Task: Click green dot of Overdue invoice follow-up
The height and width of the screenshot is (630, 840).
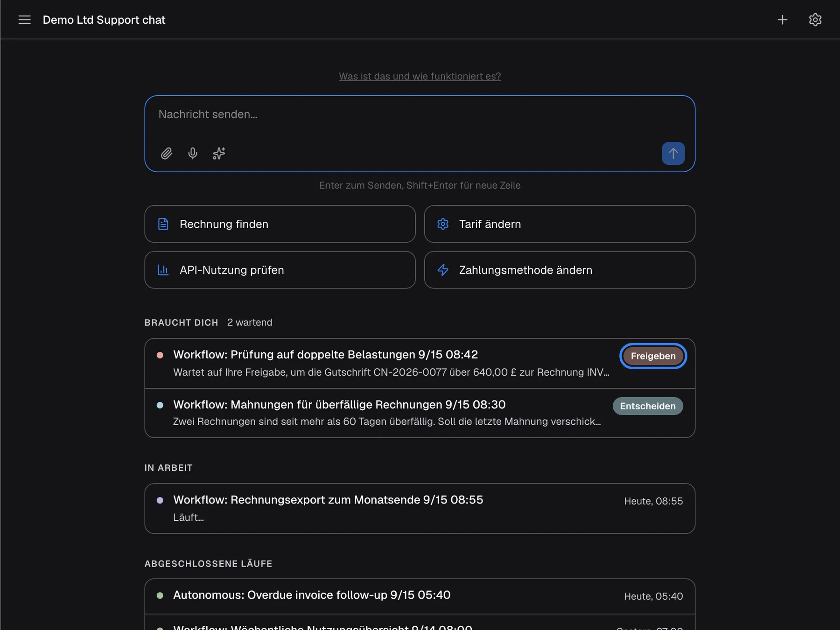Action: click(x=160, y=595)
